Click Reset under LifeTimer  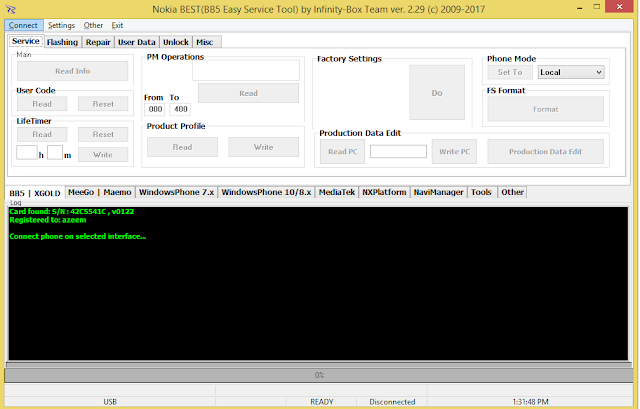tap(103, 134)
